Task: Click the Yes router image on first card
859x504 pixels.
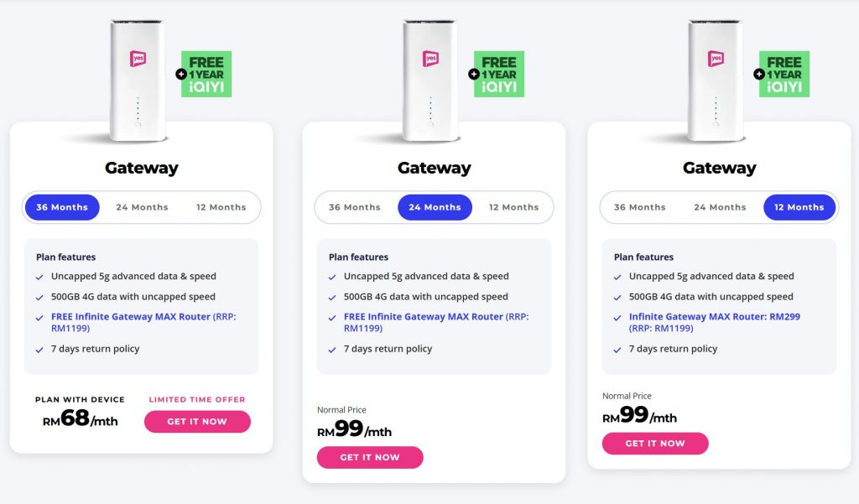Action: pyautogui.click(x=138, y=80)
